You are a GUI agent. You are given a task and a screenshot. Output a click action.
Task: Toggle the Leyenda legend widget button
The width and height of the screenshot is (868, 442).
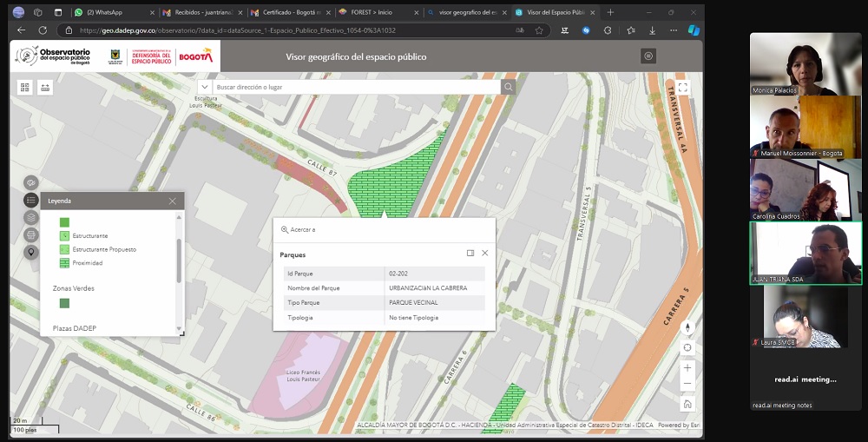click(x=31, y=201)
